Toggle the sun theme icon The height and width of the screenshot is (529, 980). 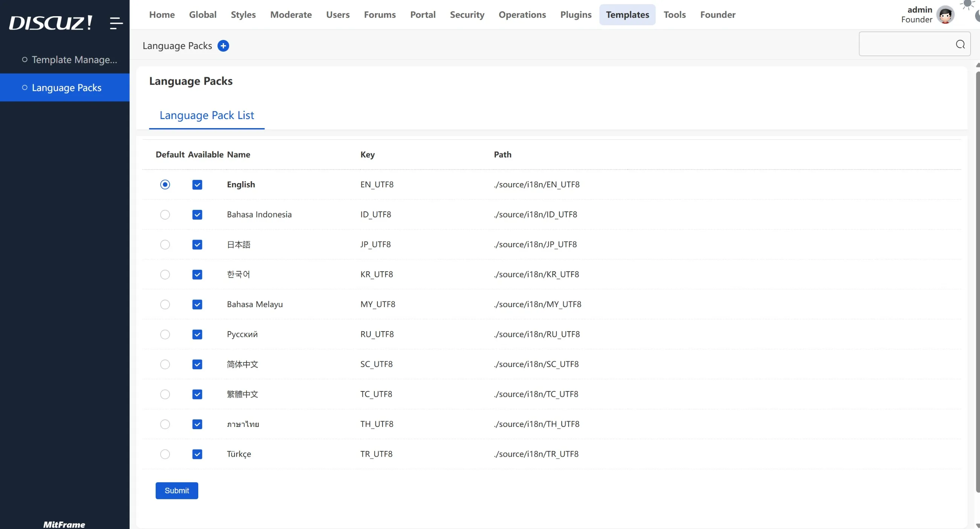(x=968, y=4)
